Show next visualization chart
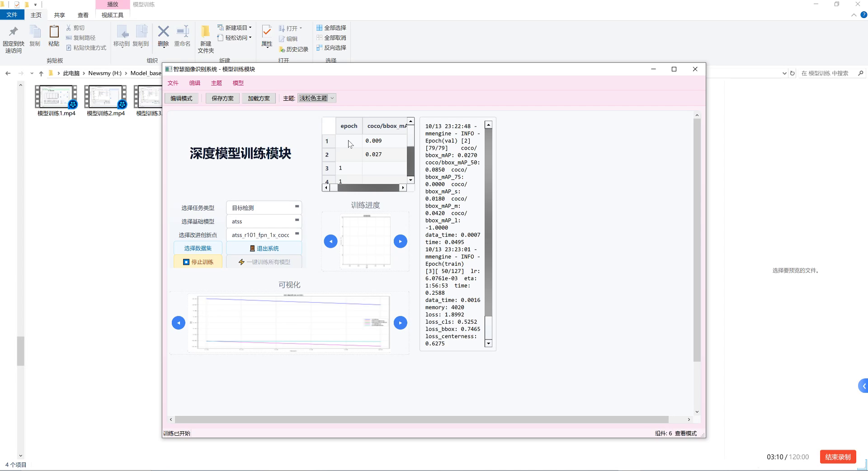868x471 pixels. click(400, 323)
